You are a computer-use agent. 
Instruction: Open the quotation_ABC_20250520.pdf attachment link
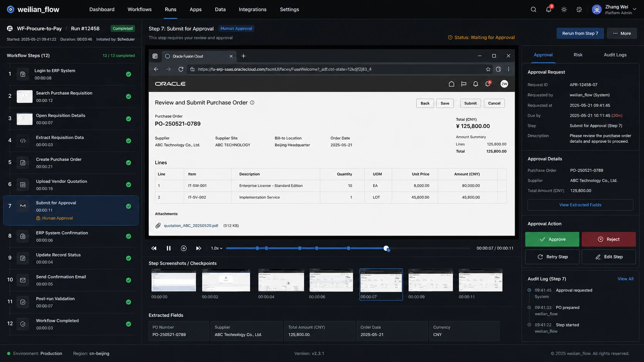point(191,226)
